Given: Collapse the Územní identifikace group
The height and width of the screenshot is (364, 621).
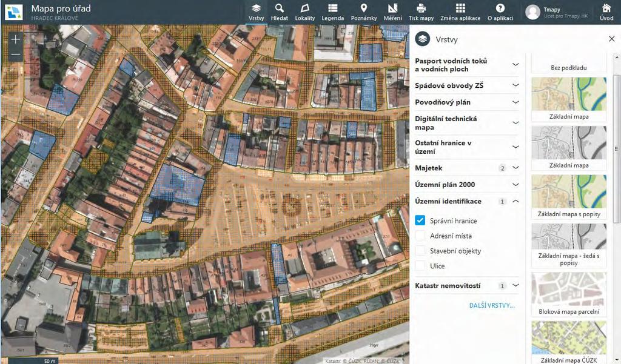Looking at the screenshot, I should [x=515, y=201].
